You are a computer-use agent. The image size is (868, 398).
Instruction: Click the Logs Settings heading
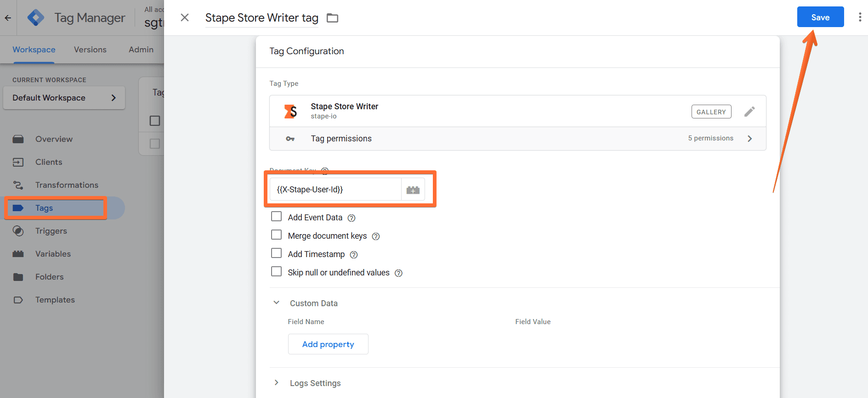point(315,383)
